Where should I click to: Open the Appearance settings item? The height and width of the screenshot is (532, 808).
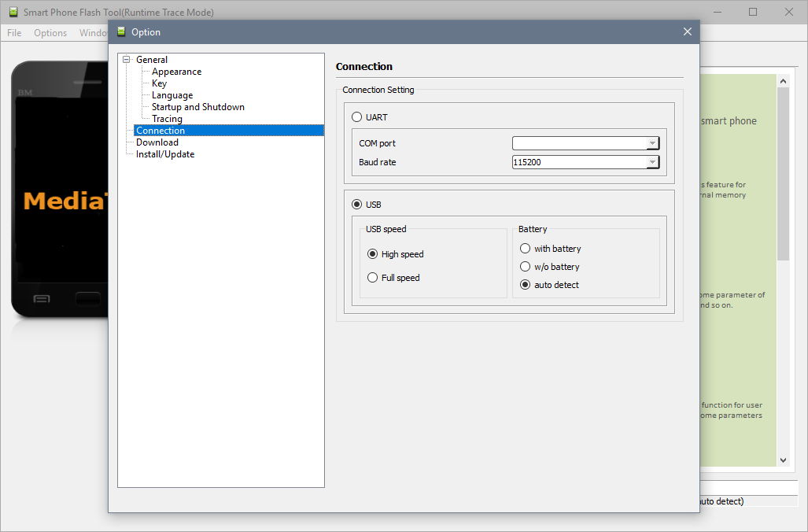pos(176,72)
